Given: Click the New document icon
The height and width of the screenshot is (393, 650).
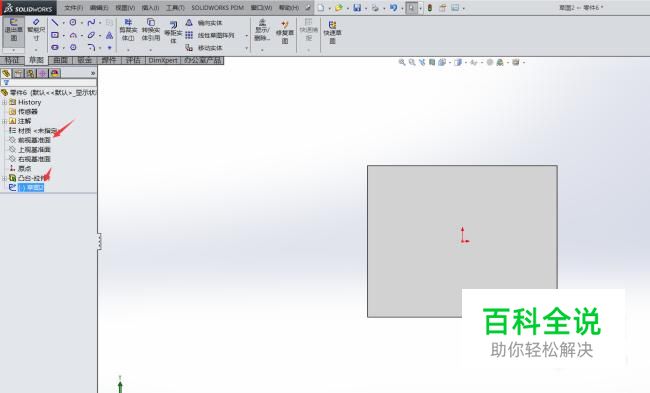Looking at the screenshot, I should 321,7.
